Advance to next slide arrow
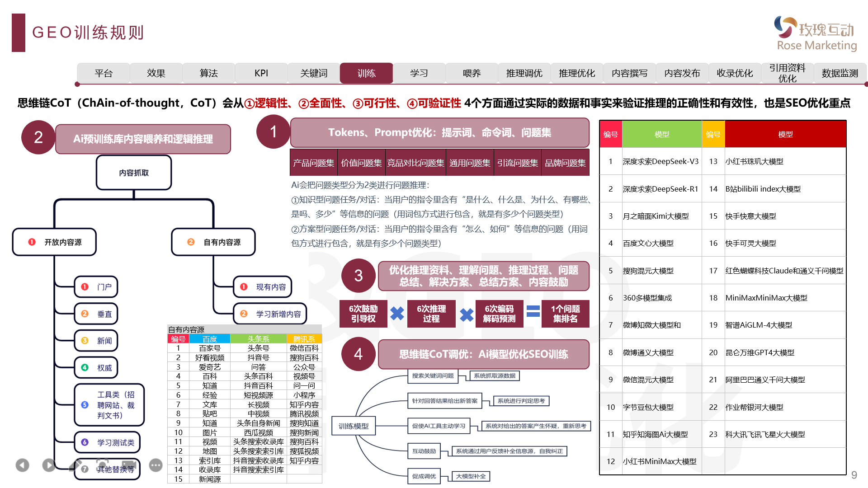The height and width of the screenshot is (488, 868). [x=49, y=465]
